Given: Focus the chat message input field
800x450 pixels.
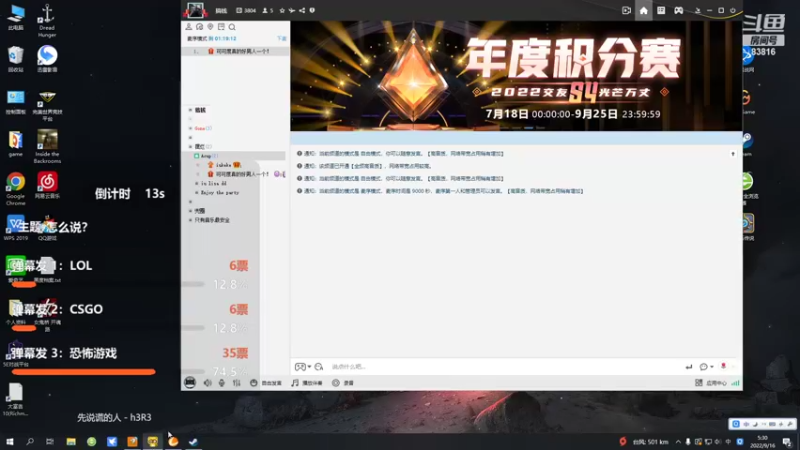Looking at the screenshot, I should click(505, 367).
